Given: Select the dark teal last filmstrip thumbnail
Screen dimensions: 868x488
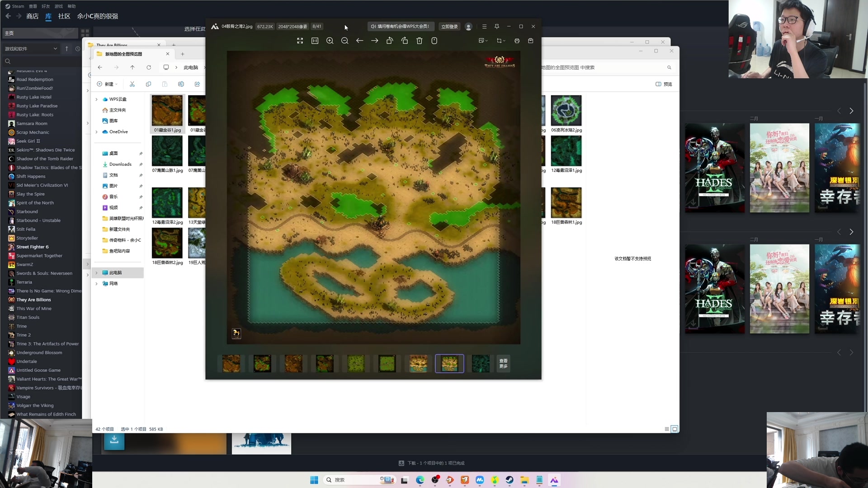Looking at the screenshot, I should pos(481,363).
